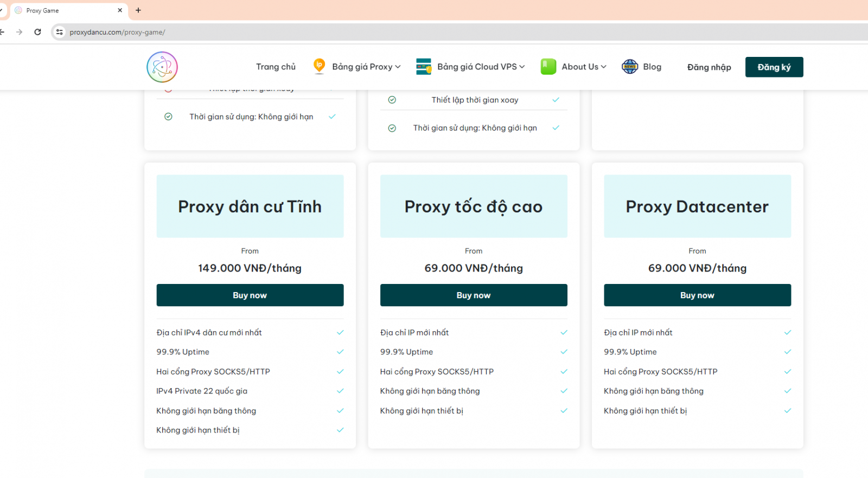Screen dimensions: 868x478
Task: Click the green icon beside About Us
Action: pos(548,67)
